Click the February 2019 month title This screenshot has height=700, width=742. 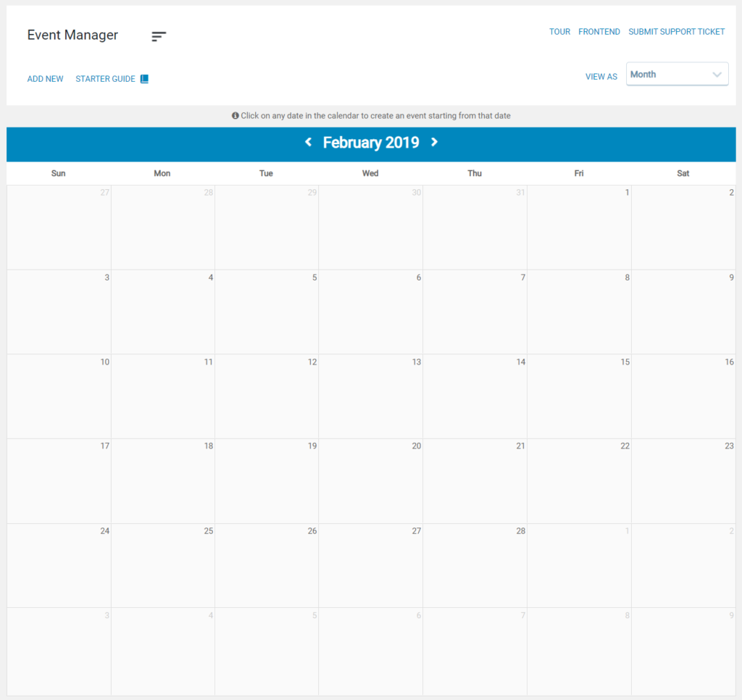(x=371, y=143)
